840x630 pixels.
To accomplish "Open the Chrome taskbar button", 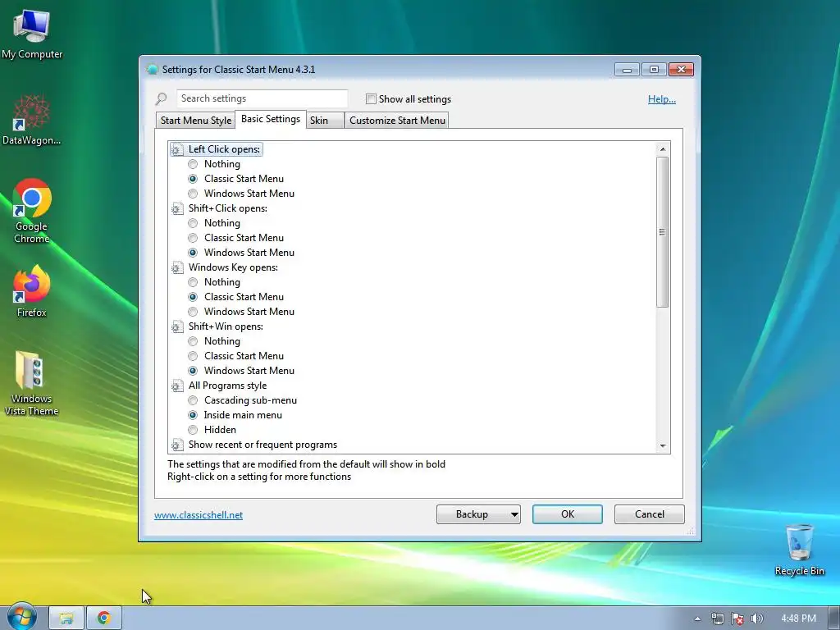I will click(x=104, y=619).
